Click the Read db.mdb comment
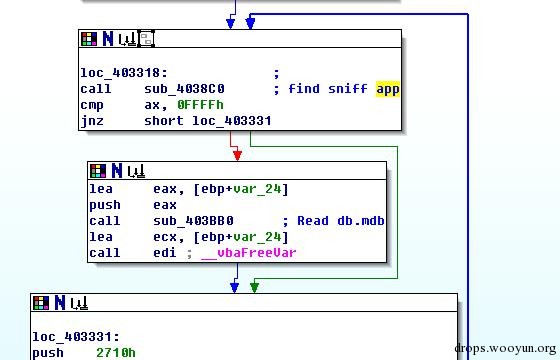 coord(341,221)
